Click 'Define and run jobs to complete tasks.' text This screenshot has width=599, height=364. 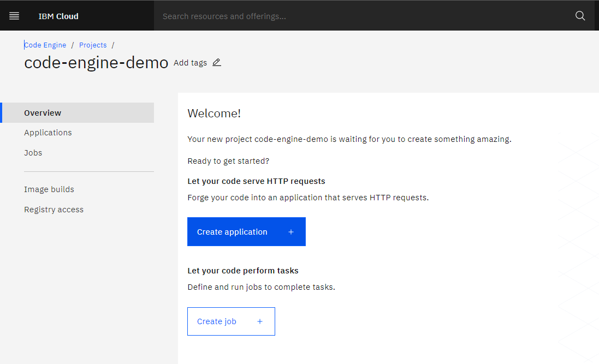[262, 287]
